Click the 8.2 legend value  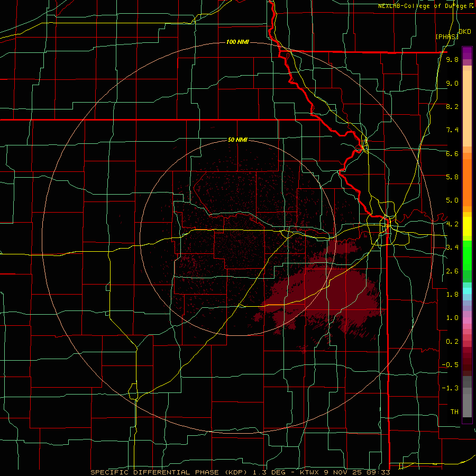click(452, 106)
